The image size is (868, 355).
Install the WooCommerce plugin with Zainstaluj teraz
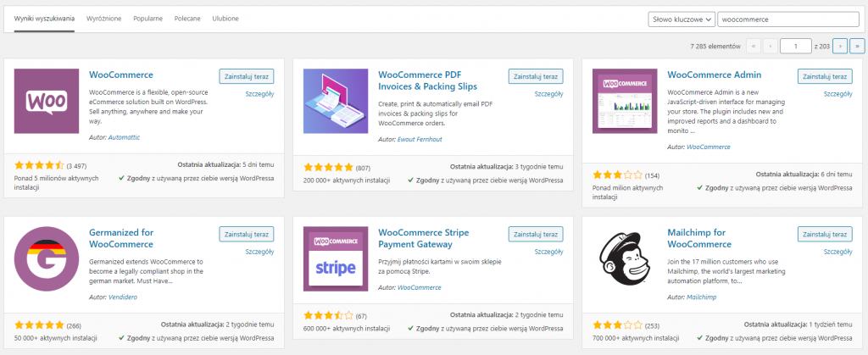[x=247, y=76]
